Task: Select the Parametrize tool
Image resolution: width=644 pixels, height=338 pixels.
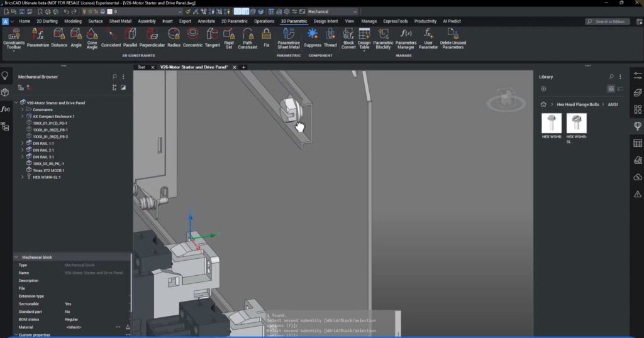Action: (38, 38)
